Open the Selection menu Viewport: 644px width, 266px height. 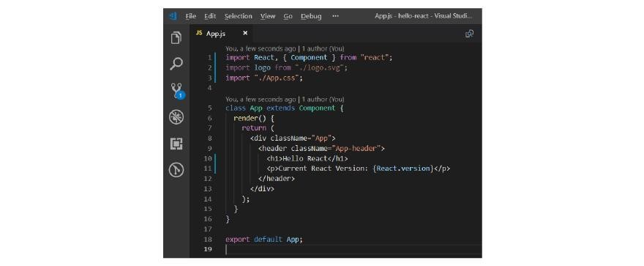click(239, 16)
